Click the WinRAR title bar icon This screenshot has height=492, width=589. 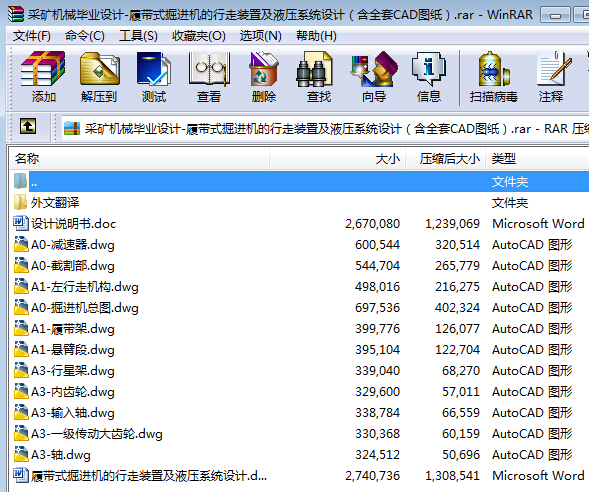(x=15, y=14)
